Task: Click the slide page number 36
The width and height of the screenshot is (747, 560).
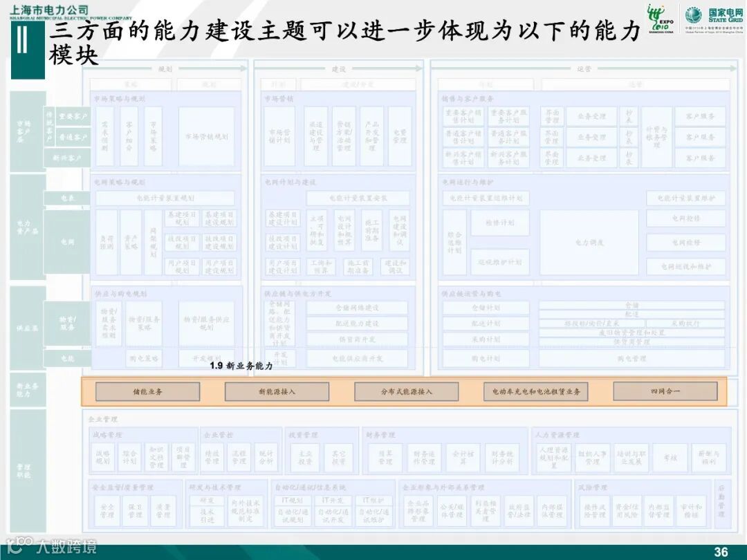Action: (x=721, y=552)
